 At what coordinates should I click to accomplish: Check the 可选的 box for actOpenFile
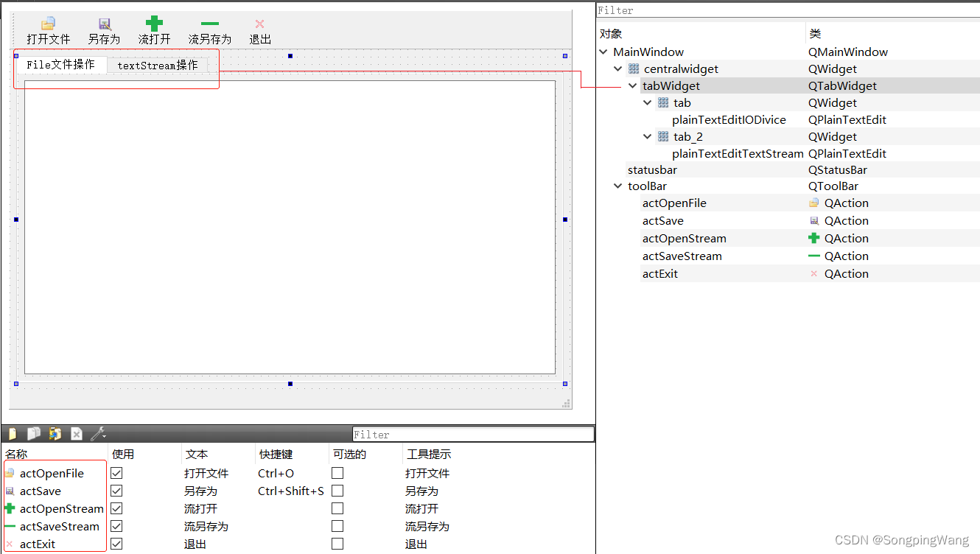(x=337, y=472)
